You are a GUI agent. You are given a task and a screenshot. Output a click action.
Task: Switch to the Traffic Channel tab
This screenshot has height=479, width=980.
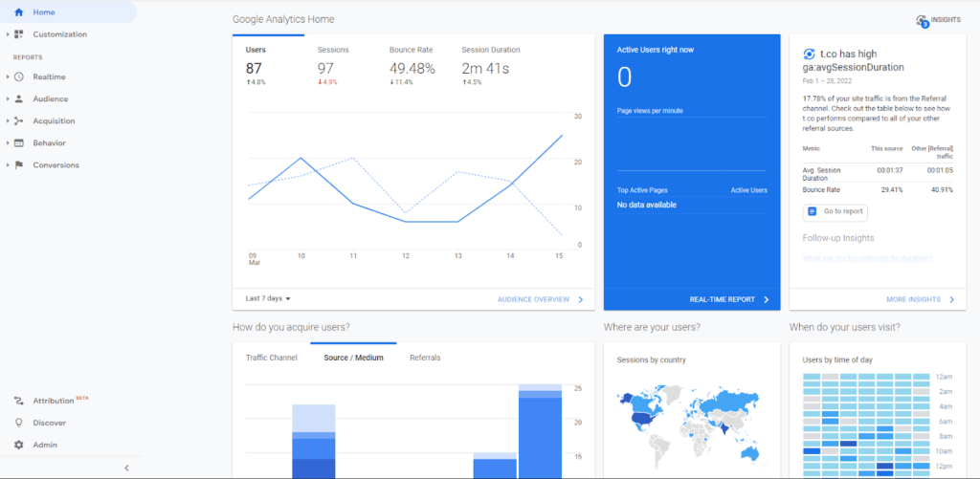coord(271,358)
